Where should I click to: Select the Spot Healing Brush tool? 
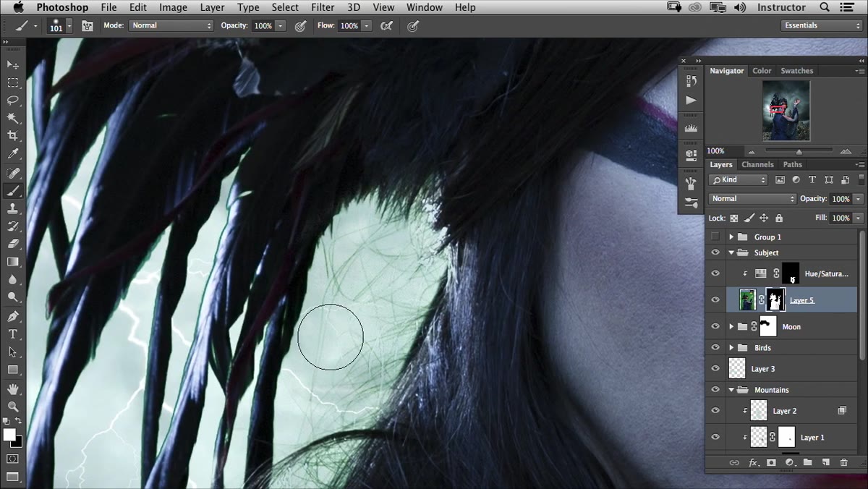tap(13, 174)
